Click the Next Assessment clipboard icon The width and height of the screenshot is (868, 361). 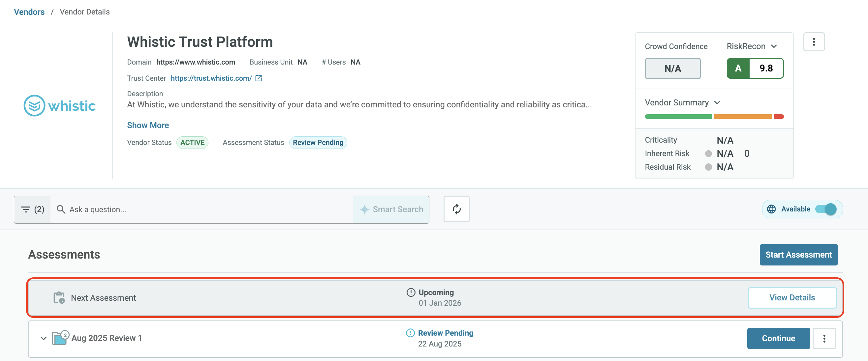point(59,298)
